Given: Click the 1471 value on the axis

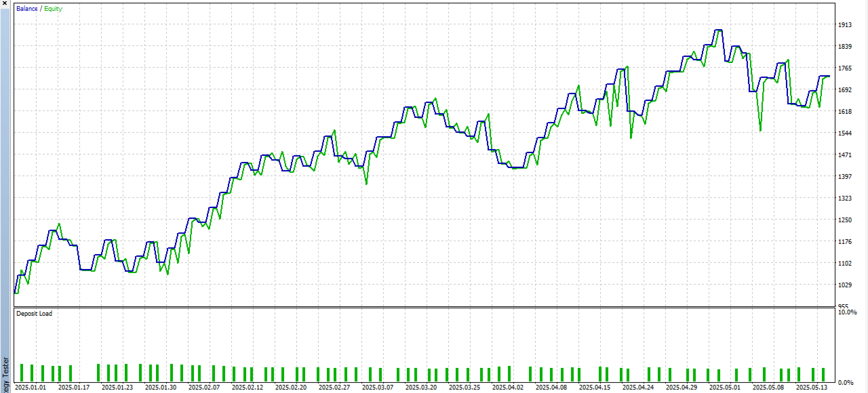Looking at the screenshot, I should (845, 155).
